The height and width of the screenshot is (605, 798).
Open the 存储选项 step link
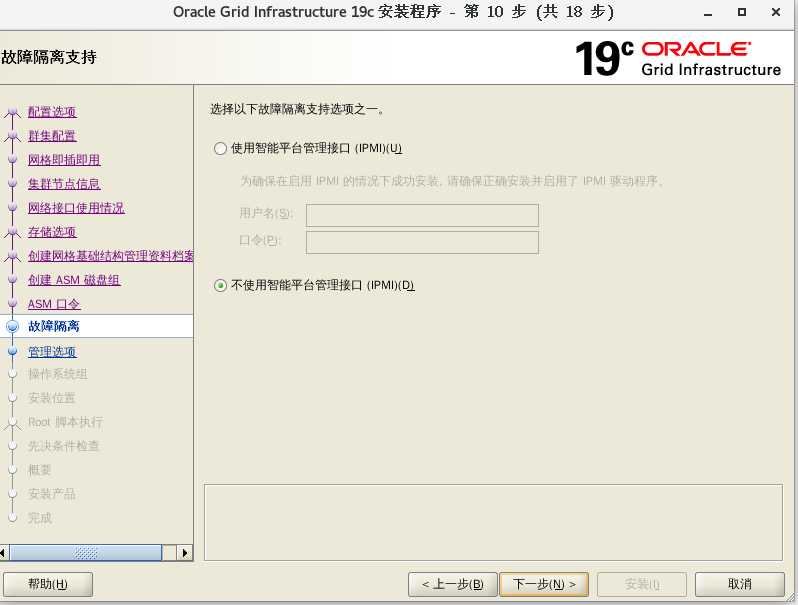click(x=52, y=232)
